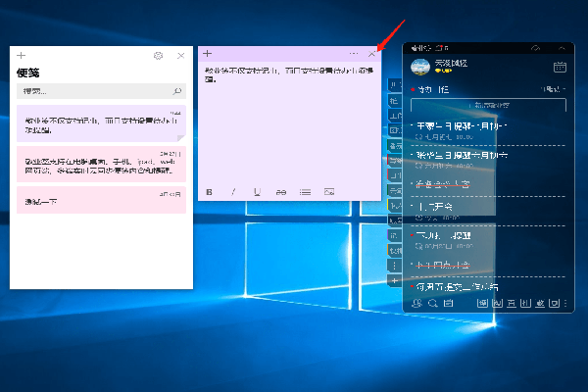Viewport: 588px width, 392px height.
Task: Click the plus tab on the dark app's side strip
Action: pyautogui.click(x=395, y=280)
